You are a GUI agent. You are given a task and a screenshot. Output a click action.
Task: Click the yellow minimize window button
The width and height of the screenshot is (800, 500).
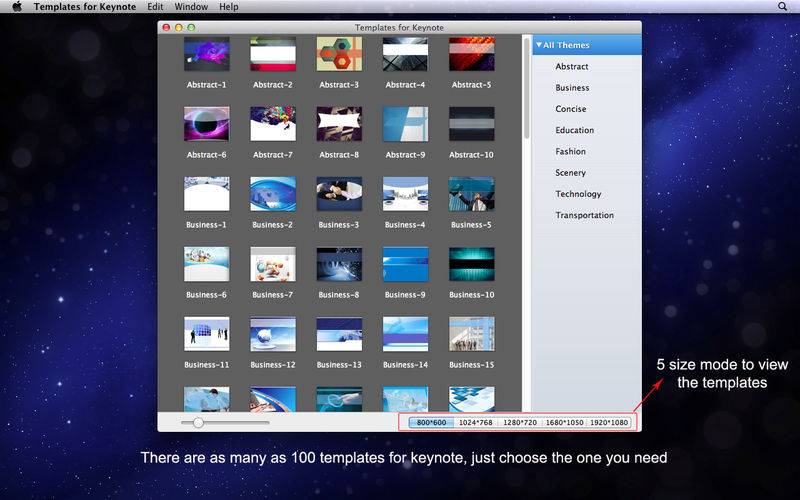pos(179,28)
